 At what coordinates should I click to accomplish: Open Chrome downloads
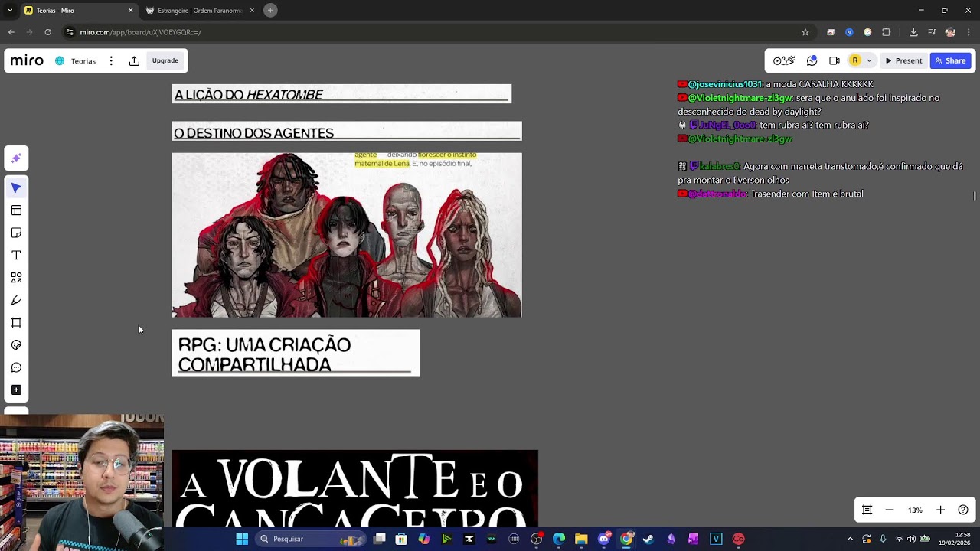pyautogui.click(x=913, y=32)
